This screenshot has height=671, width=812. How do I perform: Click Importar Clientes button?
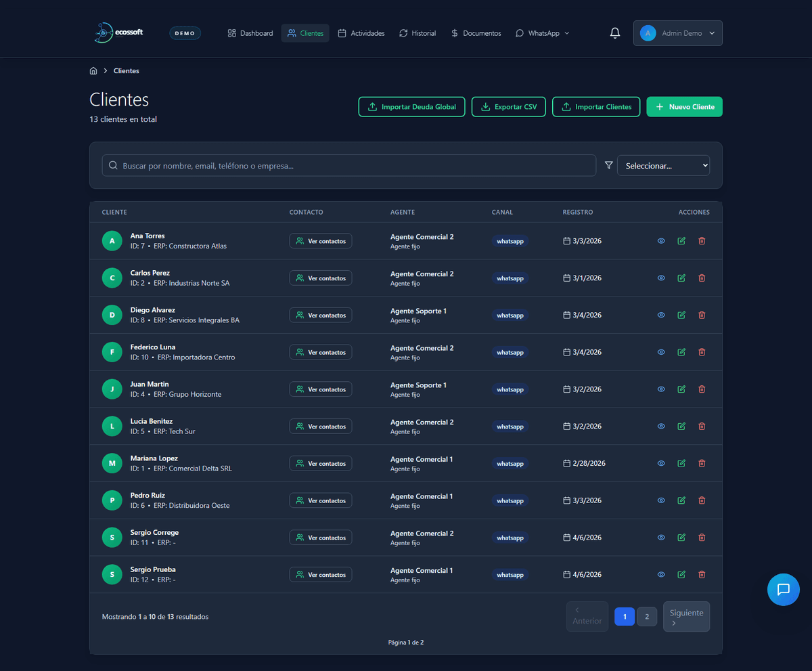coord(596,107)
